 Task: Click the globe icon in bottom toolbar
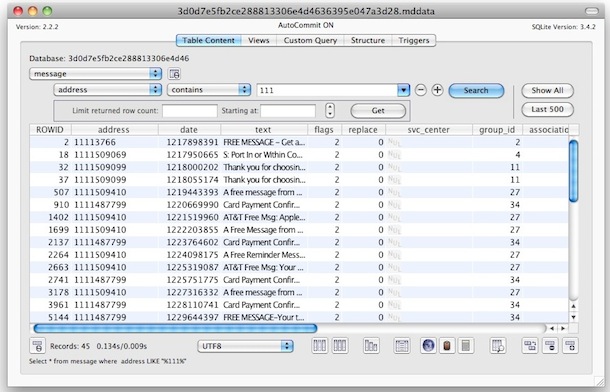(x=428, y=345)
